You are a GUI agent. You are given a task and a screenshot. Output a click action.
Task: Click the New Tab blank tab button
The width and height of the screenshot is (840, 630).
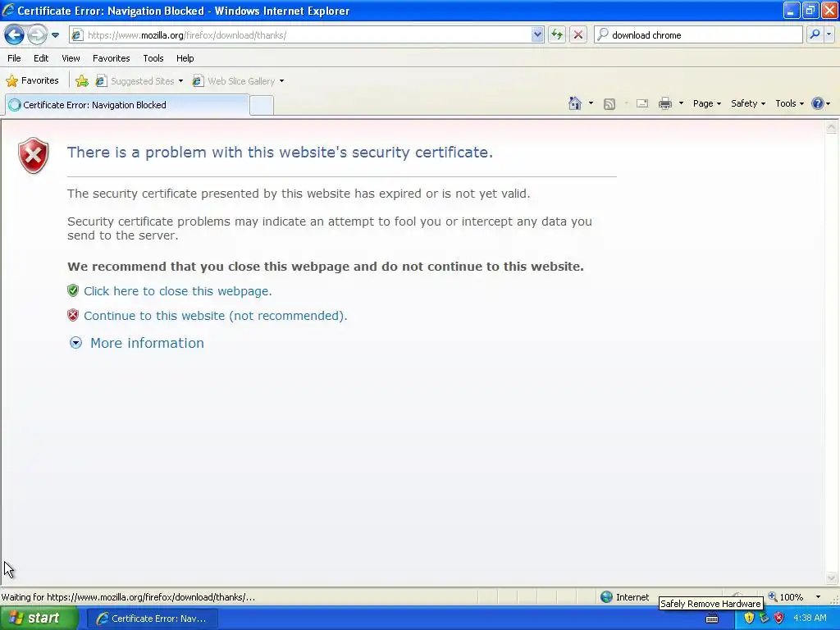point(262,106)
